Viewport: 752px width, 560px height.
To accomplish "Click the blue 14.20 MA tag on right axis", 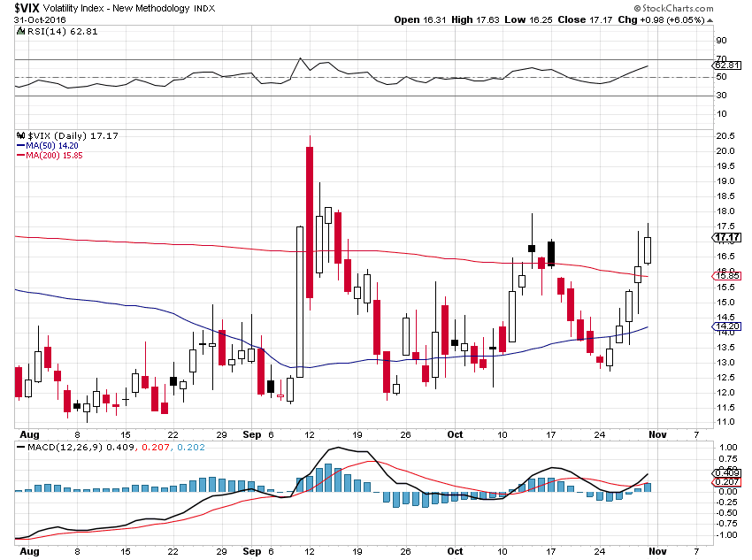I will tap(727, 326).
